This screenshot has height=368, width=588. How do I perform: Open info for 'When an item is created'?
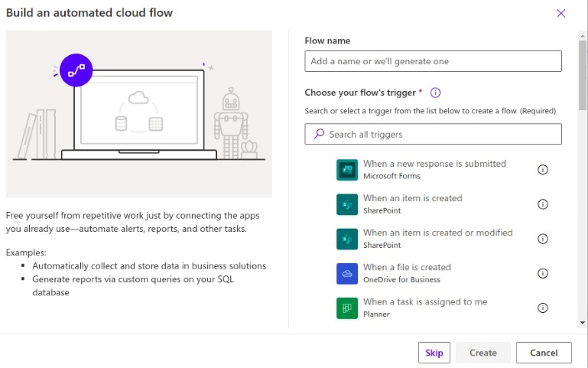[543, 204]
